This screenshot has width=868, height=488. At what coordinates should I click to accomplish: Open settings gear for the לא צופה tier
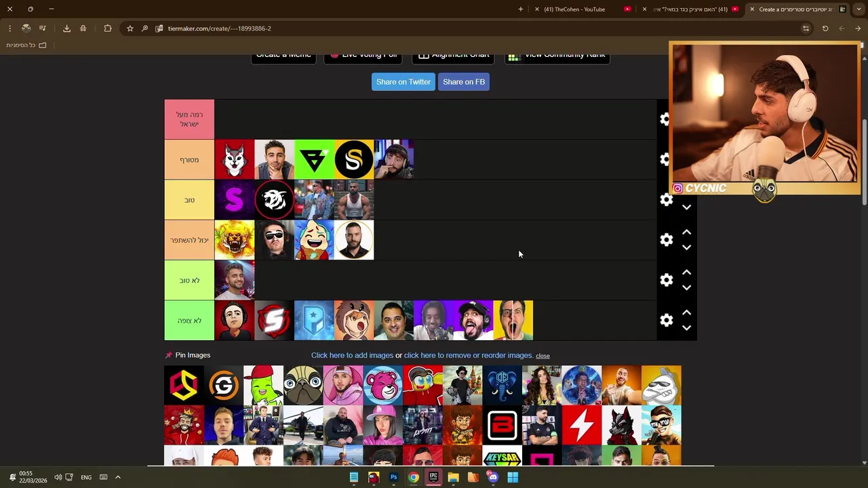click(x=667, y=320)
